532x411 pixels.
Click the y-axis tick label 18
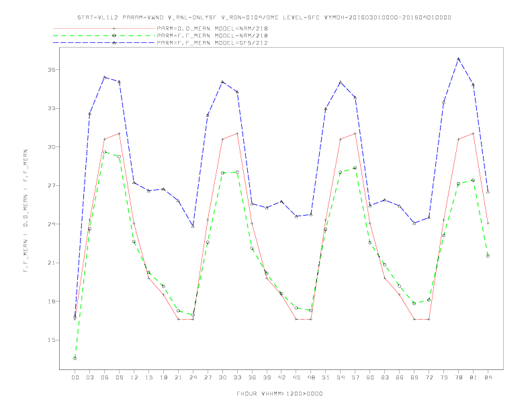pos(51,302)
